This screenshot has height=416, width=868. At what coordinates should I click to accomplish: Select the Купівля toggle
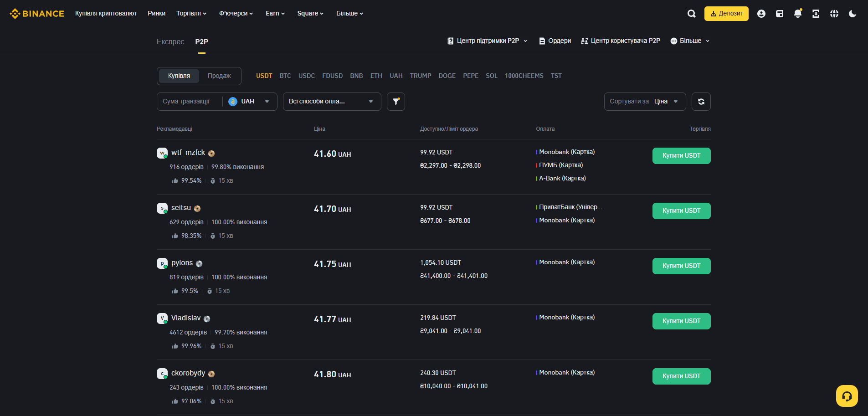(179, 76)
